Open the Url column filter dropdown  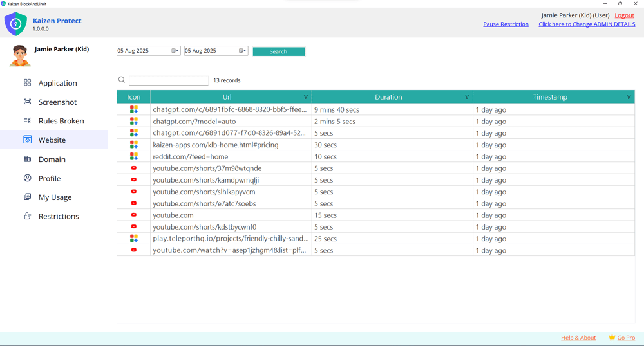click(x=306, y=97)
